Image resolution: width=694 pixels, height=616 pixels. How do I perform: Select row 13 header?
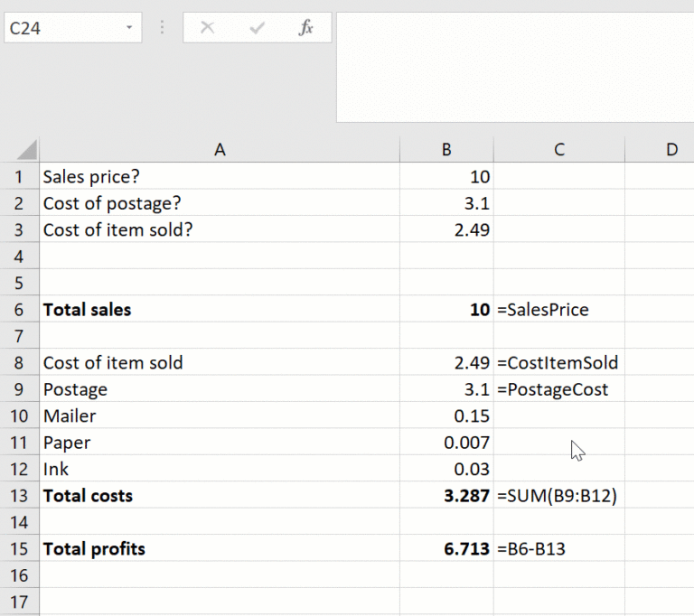point(19,496)
